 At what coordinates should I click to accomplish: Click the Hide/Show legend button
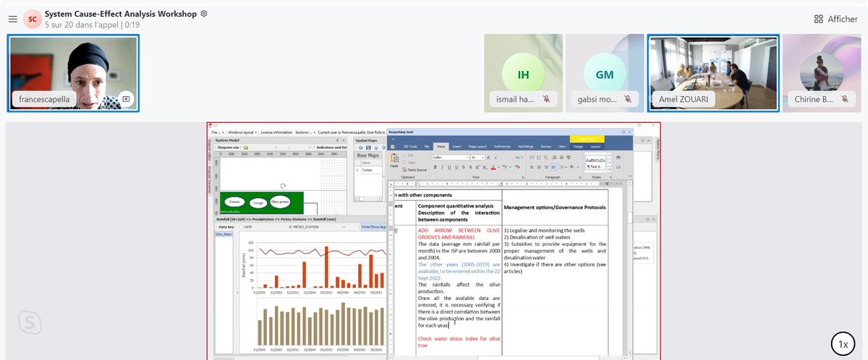(x=373, y=226)
